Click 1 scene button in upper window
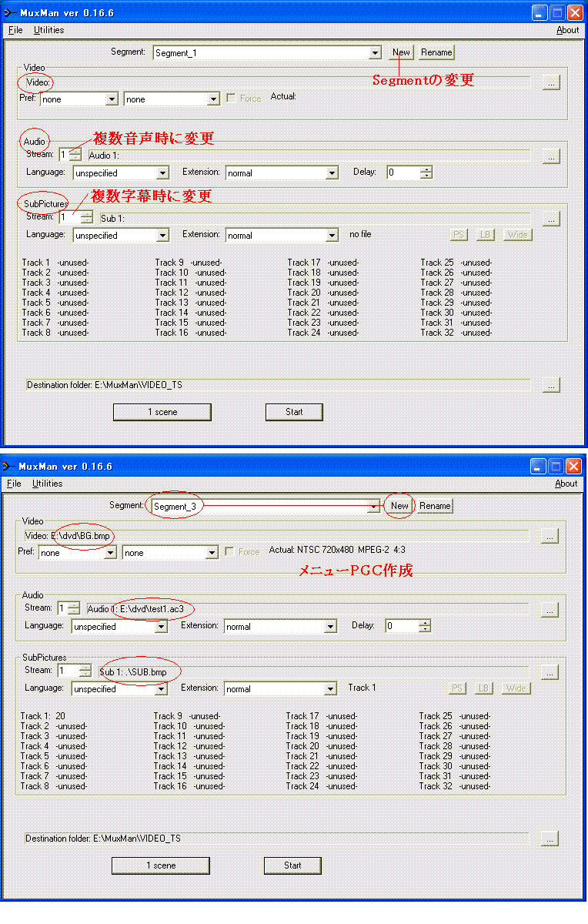 pos(162,412)
